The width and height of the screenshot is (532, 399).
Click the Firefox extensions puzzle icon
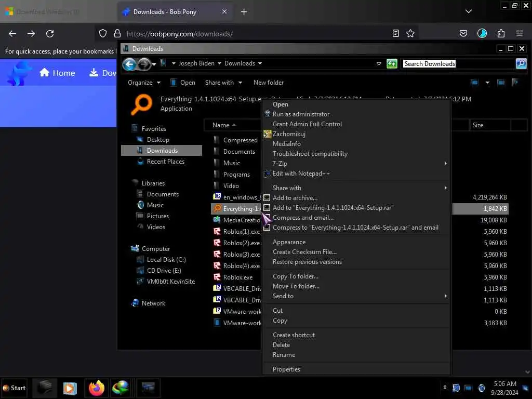click(x=501, y=33)
